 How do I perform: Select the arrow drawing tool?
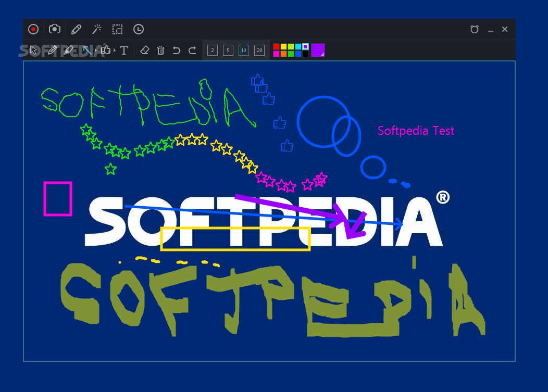87,50
